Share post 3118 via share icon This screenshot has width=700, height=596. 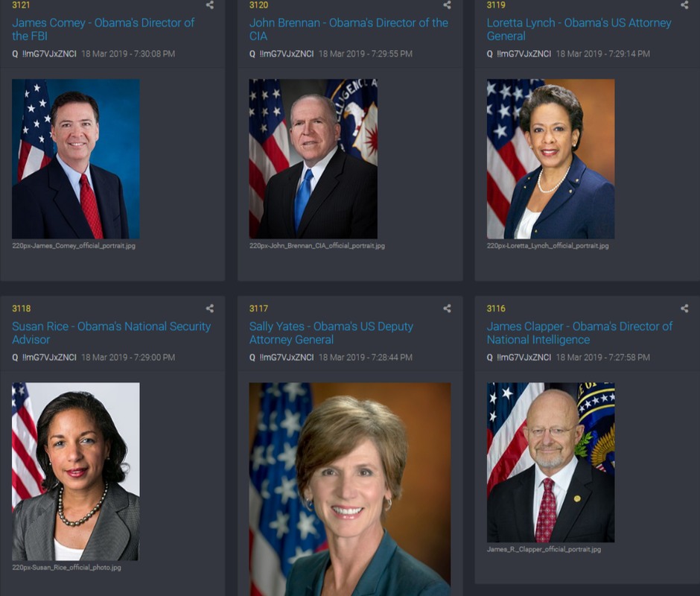(x=210, y=308)
